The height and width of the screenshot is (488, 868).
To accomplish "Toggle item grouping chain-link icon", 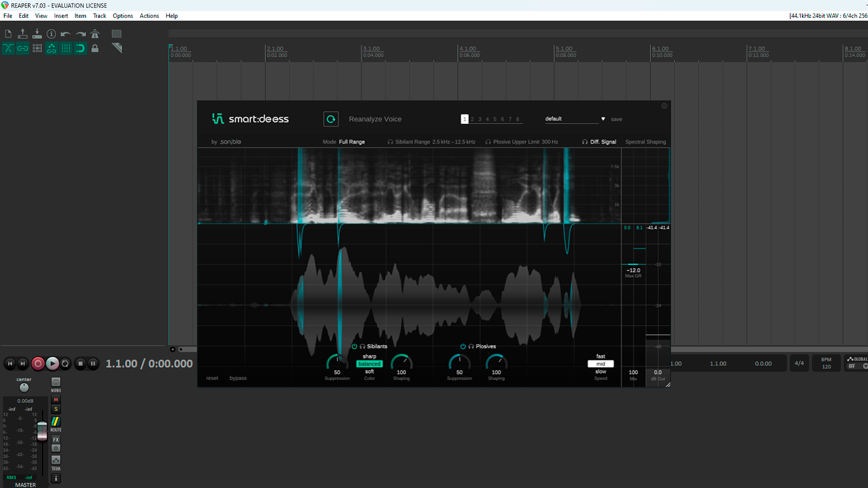I will tap(23, 48).
